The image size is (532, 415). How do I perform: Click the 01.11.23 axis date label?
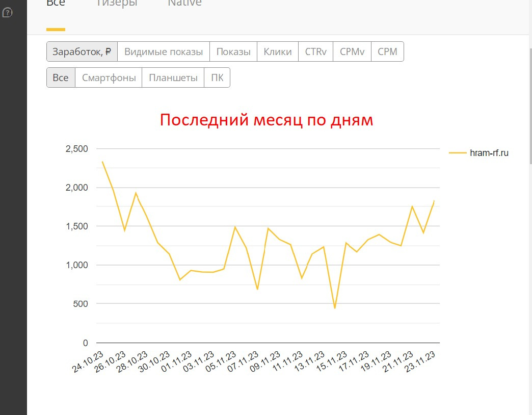pyautogui.click(x=177, y=362)
